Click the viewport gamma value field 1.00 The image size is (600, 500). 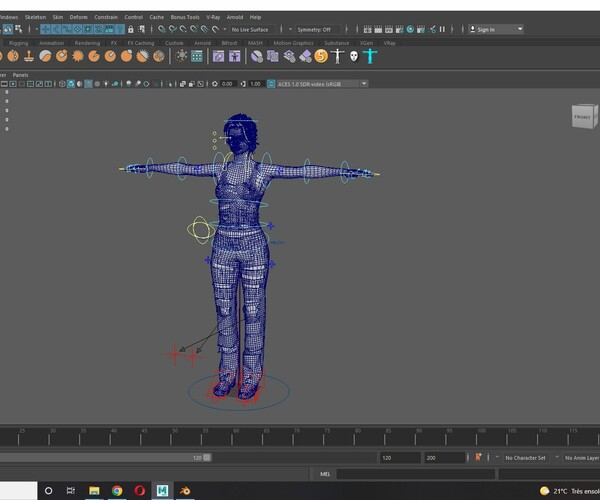pyautogui.click(x=256, y=84)
